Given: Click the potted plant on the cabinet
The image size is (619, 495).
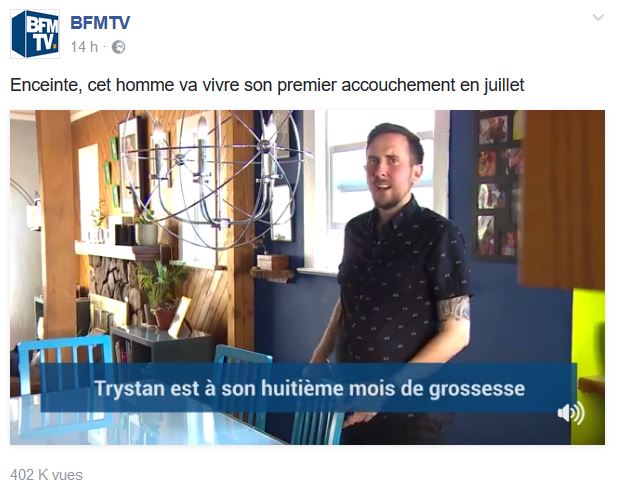Looking at the screenshot, I should pyautogui.click(x=162, y=294).
